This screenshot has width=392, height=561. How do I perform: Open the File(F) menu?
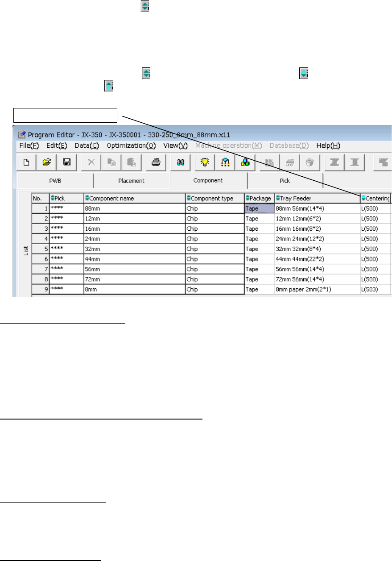coord(29,145)
